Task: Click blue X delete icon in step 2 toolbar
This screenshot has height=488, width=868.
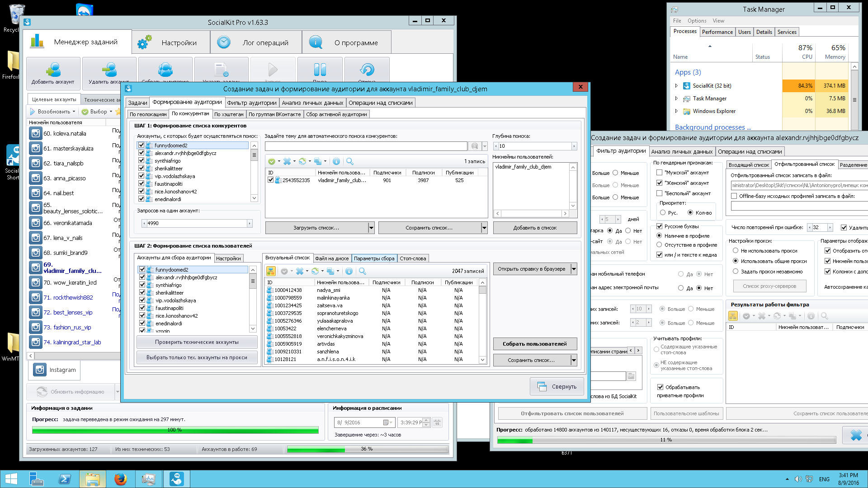Action: 299,271
